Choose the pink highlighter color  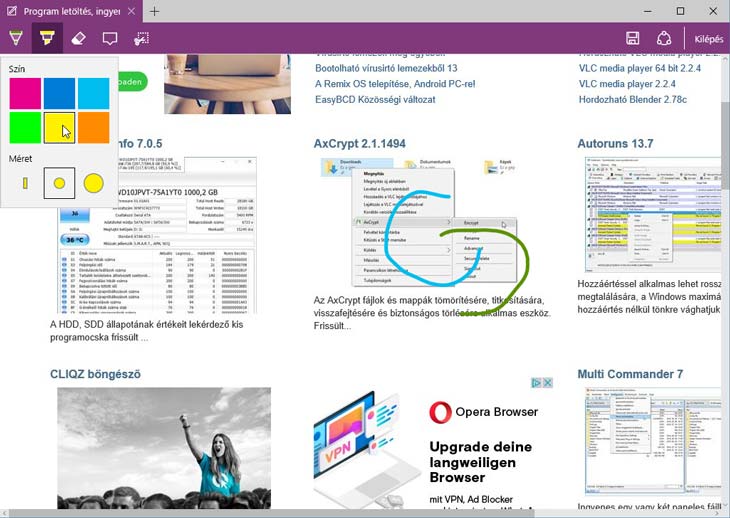click(25, 93)
